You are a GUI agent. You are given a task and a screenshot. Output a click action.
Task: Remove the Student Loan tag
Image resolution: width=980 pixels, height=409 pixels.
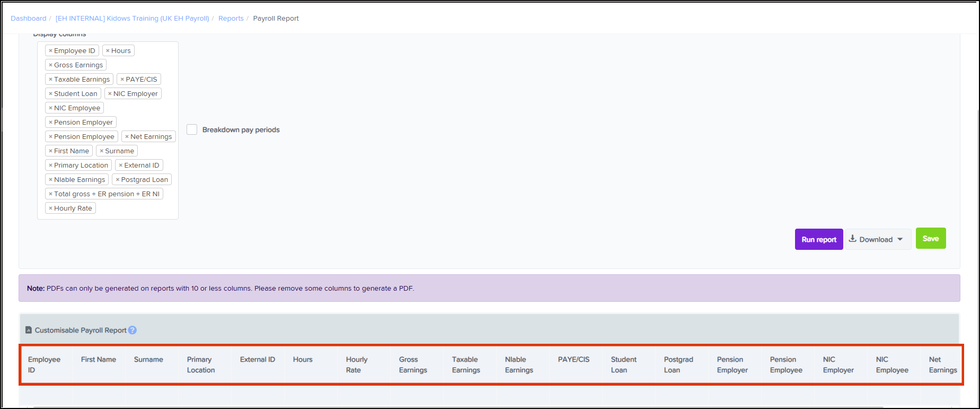(x=50, y=94)
